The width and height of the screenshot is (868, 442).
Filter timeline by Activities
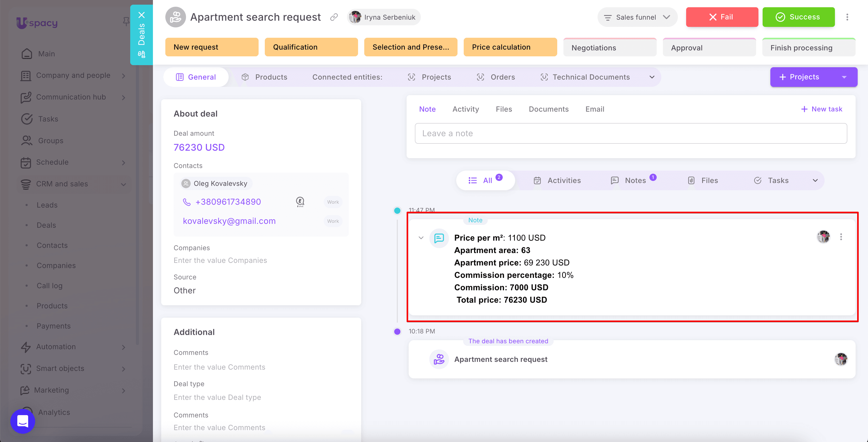point(557,181)
